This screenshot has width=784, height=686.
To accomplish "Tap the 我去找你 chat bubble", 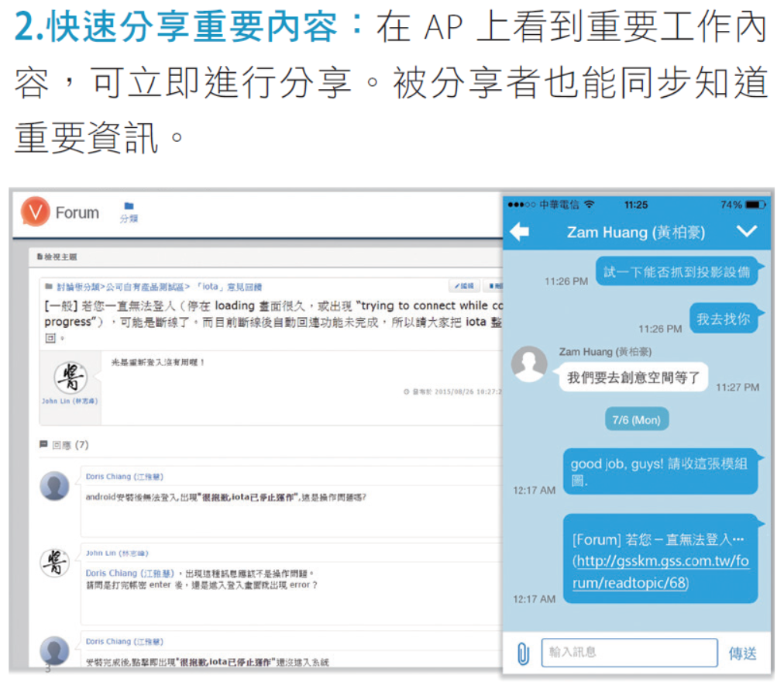I will point(723,319).
